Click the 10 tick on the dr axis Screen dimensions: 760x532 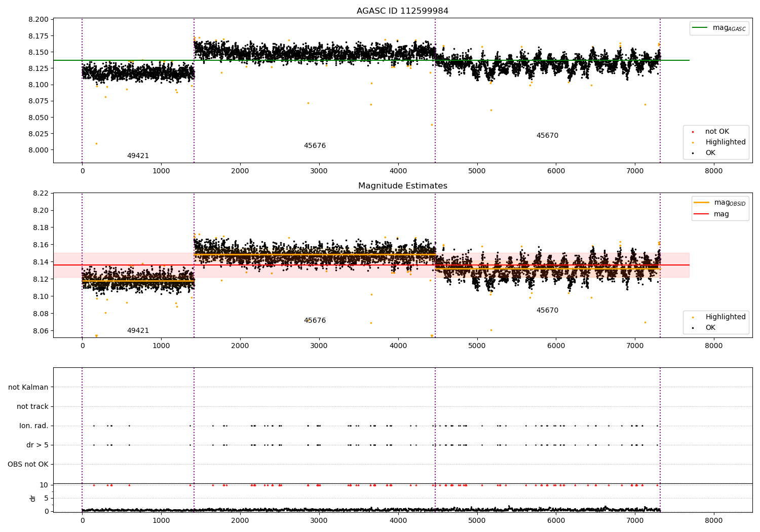click(44, 485)
